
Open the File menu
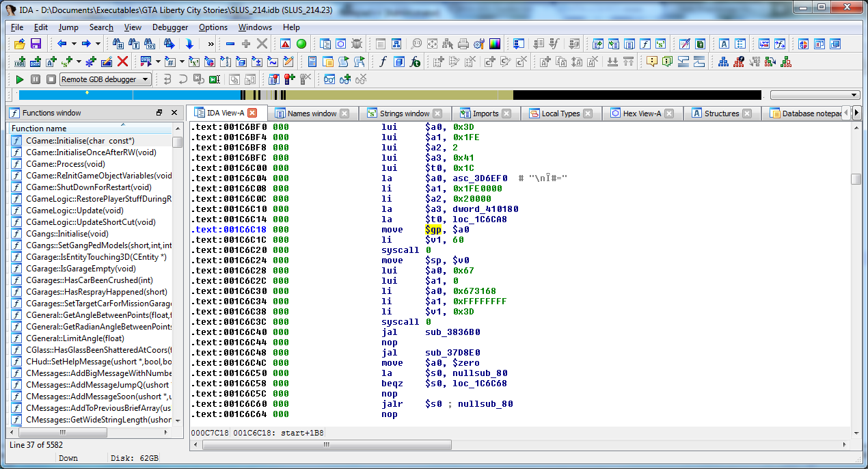[17, 27]
